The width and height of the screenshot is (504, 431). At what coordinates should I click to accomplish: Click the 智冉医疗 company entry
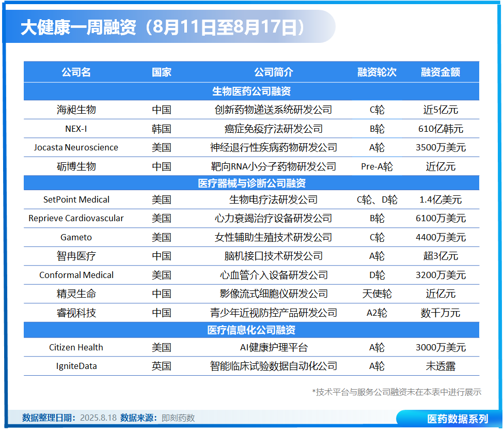pos(76,256)
